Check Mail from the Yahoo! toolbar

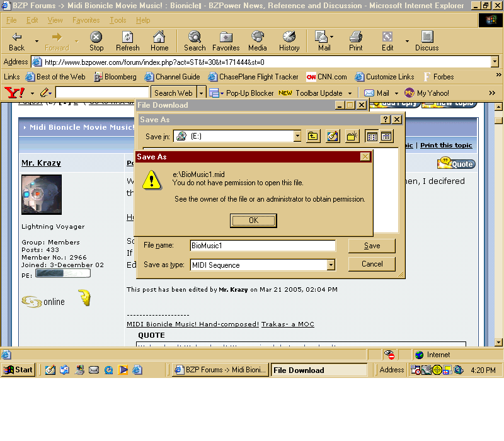point(379,93)
